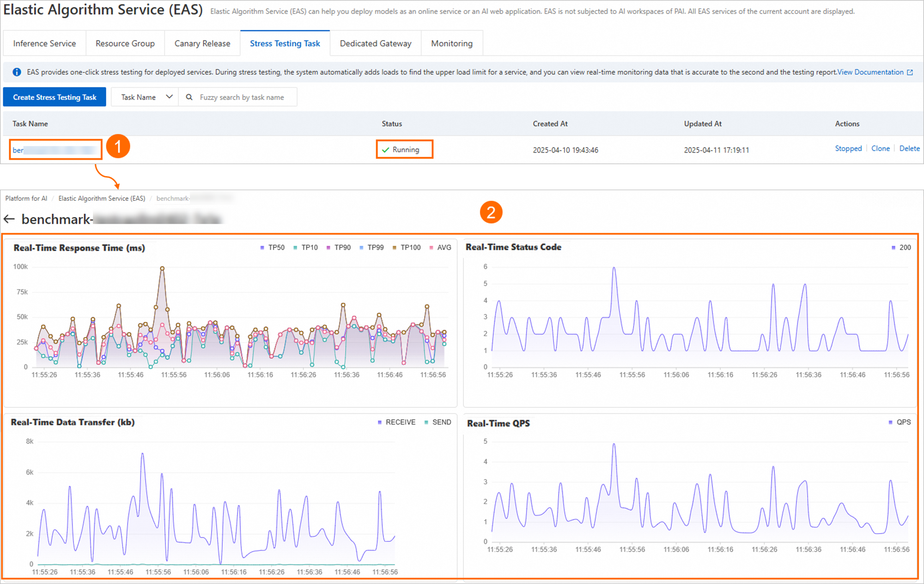Viewport: 924px width, 584px height.
Task: Open Elastic Algorithm Service breadcrumb link
Action: (x=102, y=198)
